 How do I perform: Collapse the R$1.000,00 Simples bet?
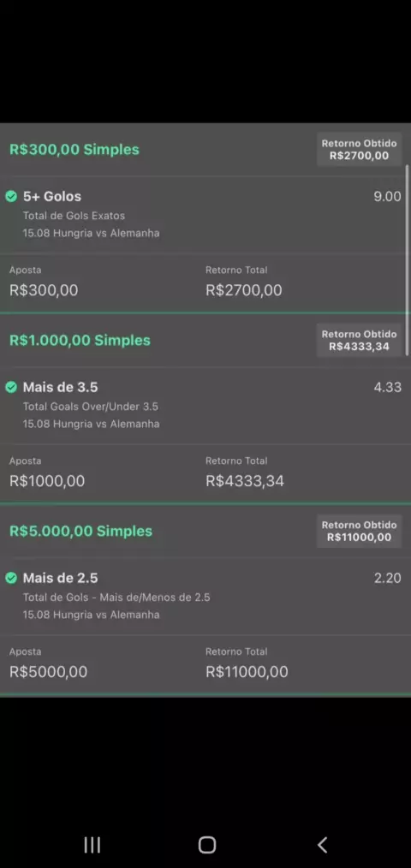click(80, 341)
